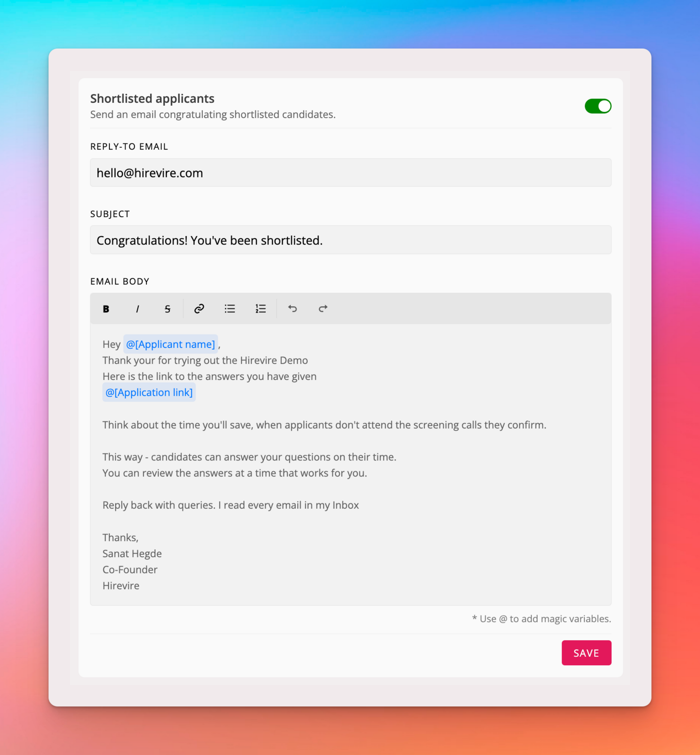Image resolution: width=700 pixels, height=755 pixels.
Task: Insert a hyperlink using the link icon
Action: click(x=199, y=309)
